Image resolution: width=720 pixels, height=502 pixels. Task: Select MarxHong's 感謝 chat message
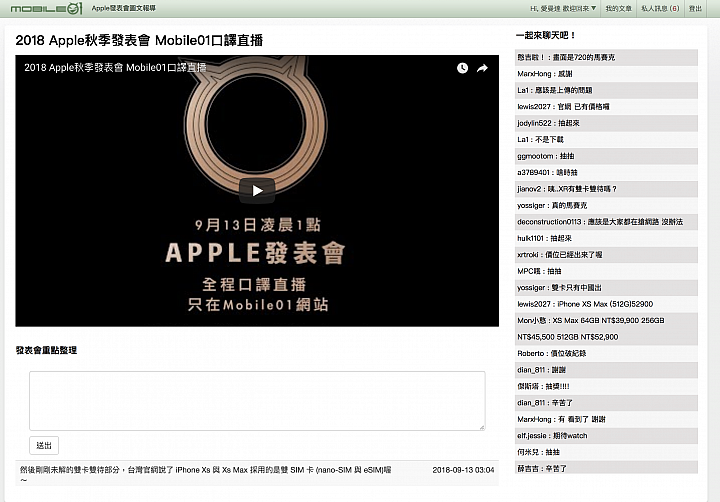coord(606,74)
